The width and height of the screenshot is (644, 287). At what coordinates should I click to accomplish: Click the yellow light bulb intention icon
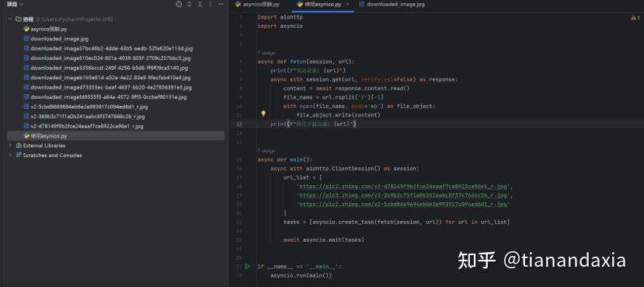click(263, 114)
